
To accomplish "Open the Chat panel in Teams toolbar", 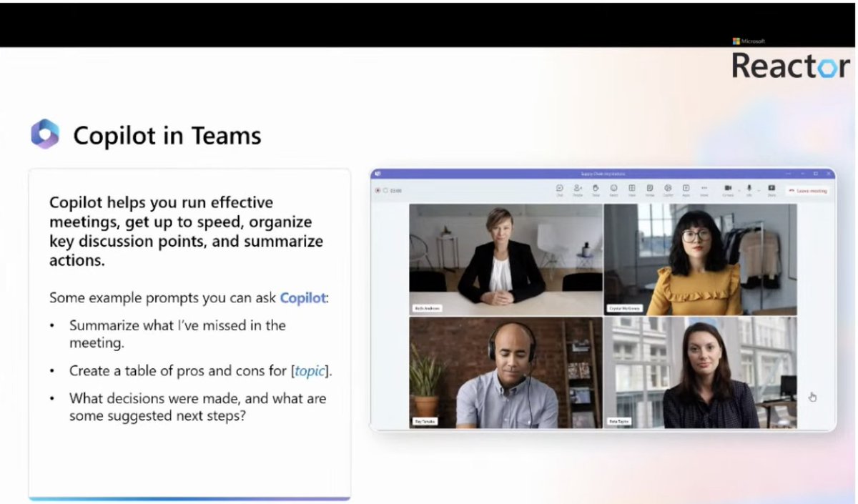I will (560, 190).
